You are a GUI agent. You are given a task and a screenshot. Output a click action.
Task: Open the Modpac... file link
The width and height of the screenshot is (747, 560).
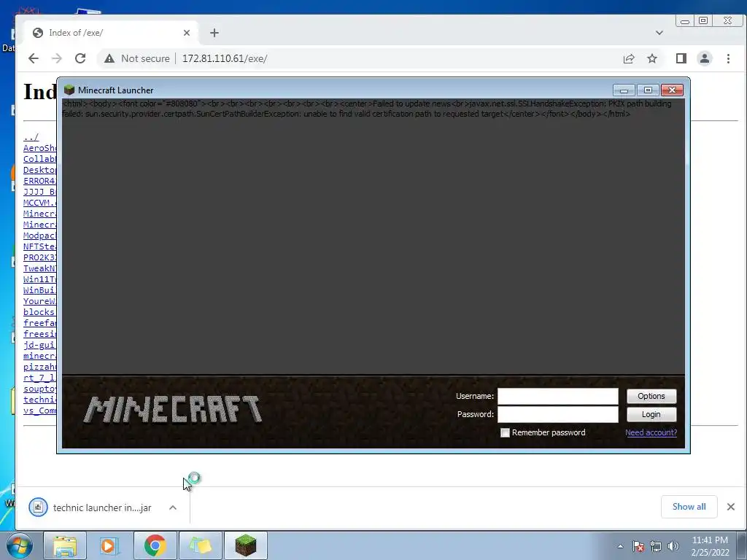pos(39,236)
